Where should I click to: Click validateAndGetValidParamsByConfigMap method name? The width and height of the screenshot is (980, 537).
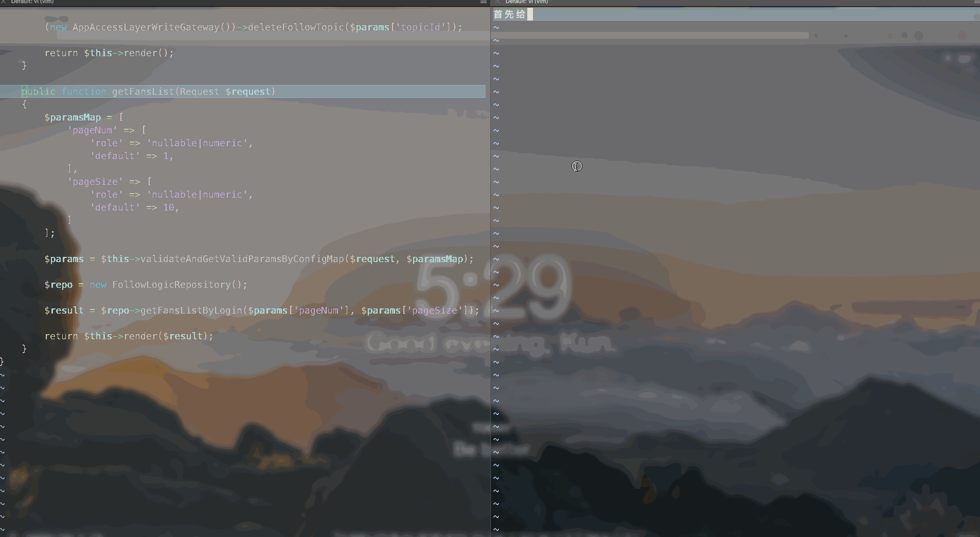(x=242, y=259)
